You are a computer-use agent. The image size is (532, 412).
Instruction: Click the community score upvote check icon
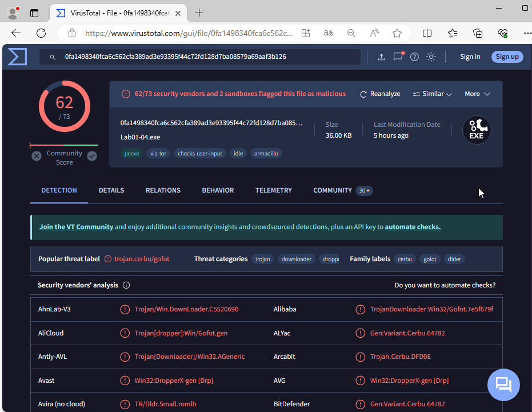[92, 156]
